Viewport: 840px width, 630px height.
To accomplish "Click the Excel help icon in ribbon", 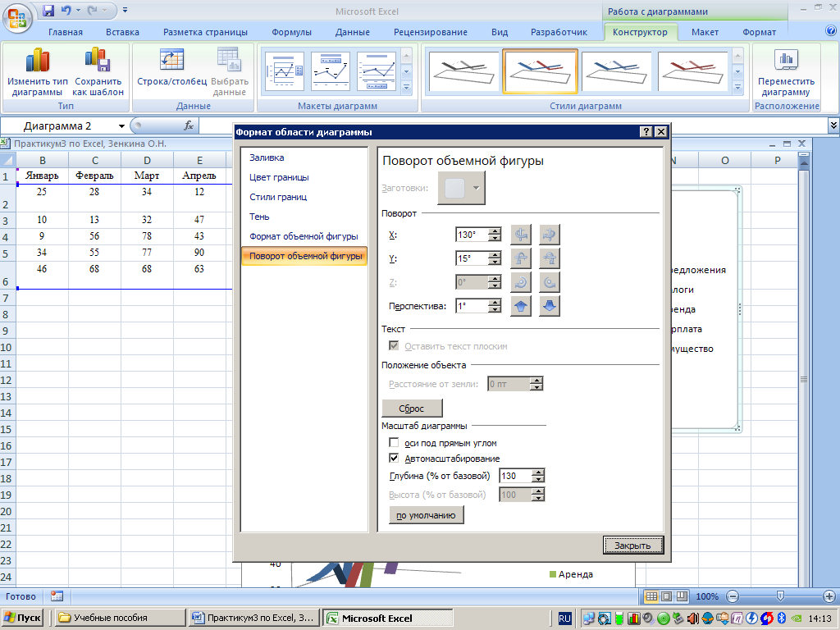I will pos(831,31).
